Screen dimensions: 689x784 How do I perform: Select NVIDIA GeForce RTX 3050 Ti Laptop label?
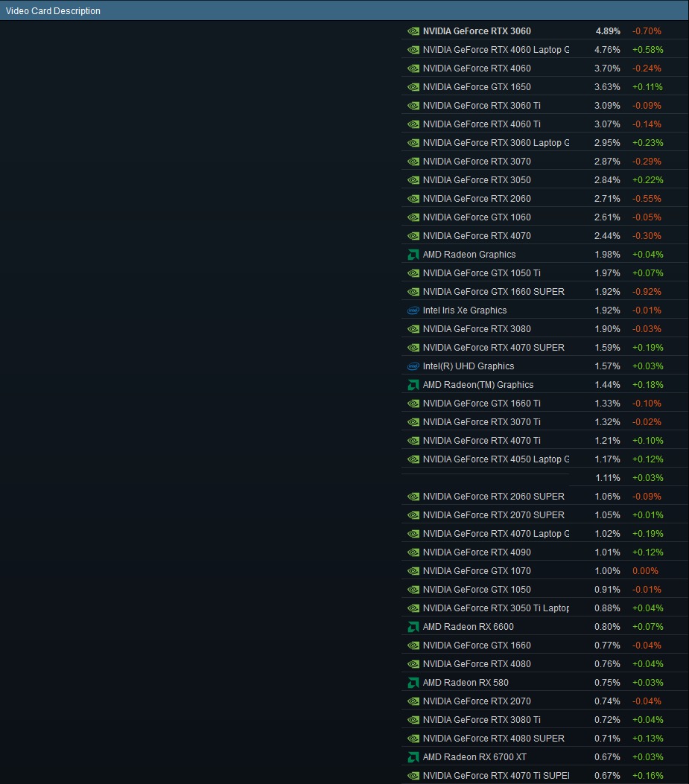[x=496, y=608]
